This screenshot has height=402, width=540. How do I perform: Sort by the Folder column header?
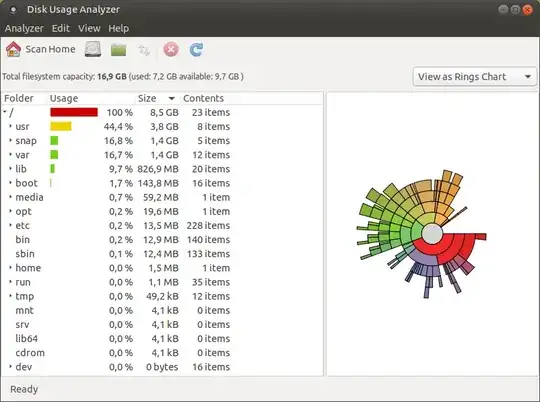point(24,98)
